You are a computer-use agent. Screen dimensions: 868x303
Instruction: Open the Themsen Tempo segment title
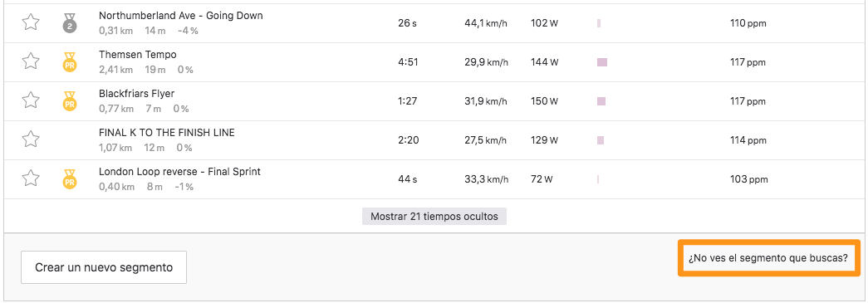(138, 55)
